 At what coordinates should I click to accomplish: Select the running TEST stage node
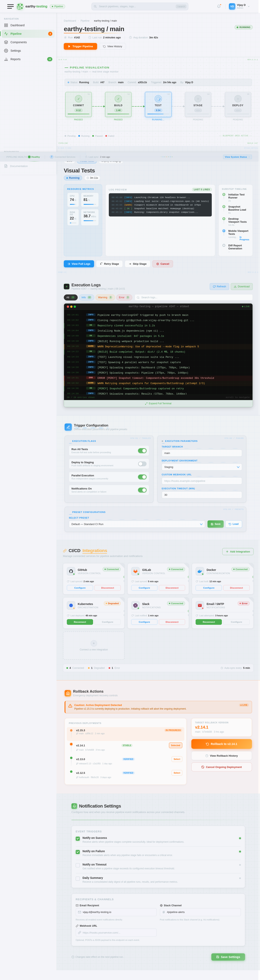point(158,104)
